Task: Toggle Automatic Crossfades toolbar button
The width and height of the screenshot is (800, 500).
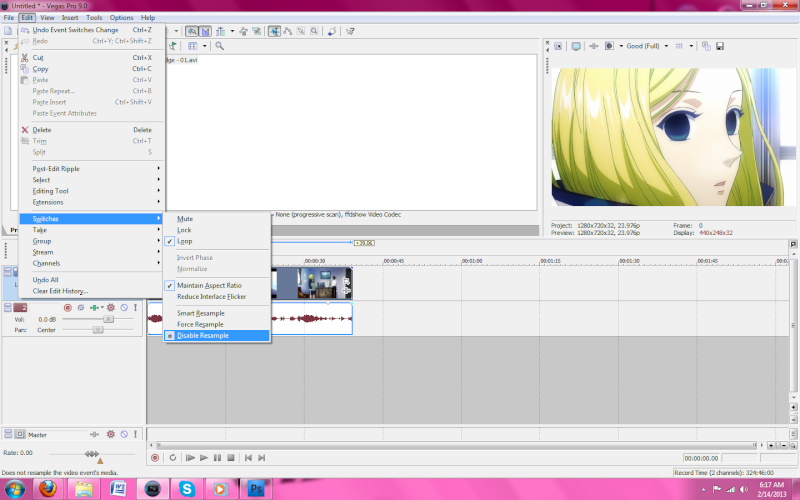Action: click(205, 32)
